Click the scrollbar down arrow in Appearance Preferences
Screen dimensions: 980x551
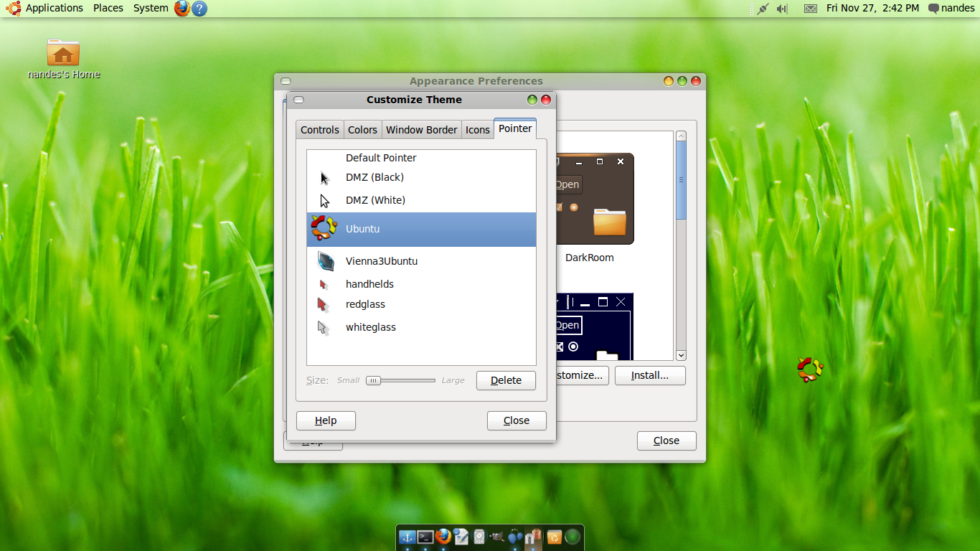(x=680, y=355)
